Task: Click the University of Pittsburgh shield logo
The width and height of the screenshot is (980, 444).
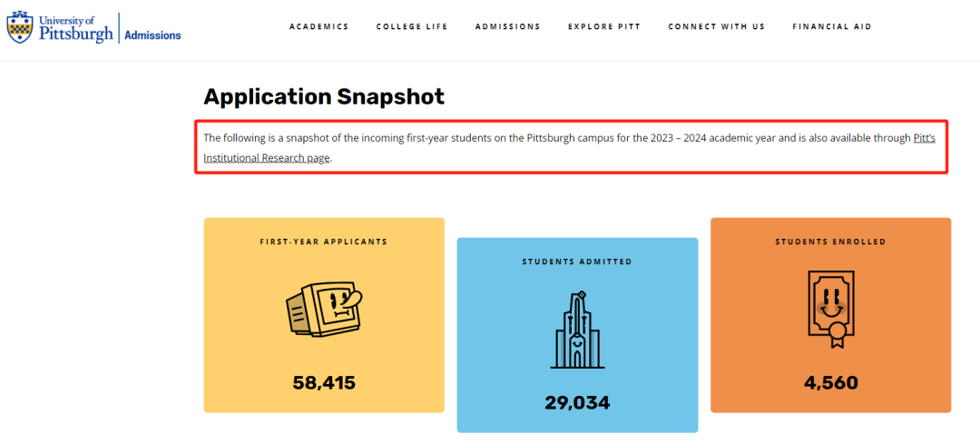Action: tap(20, 28)
